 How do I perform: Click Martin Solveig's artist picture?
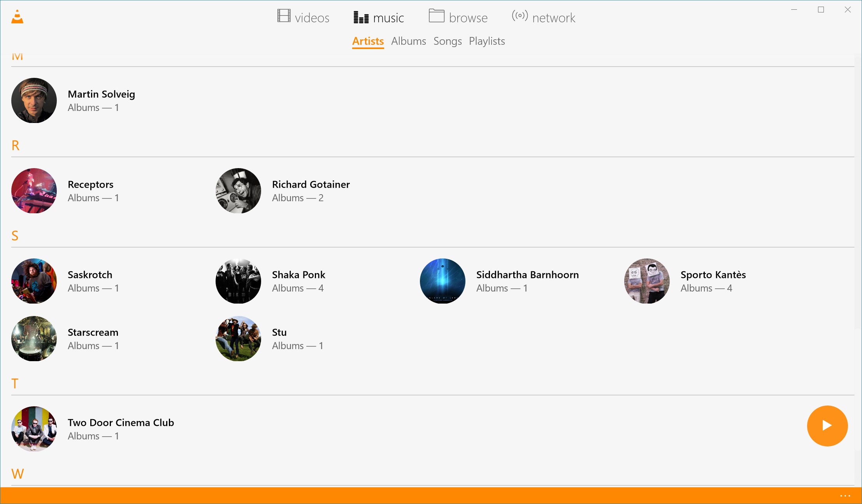point(34,100)
